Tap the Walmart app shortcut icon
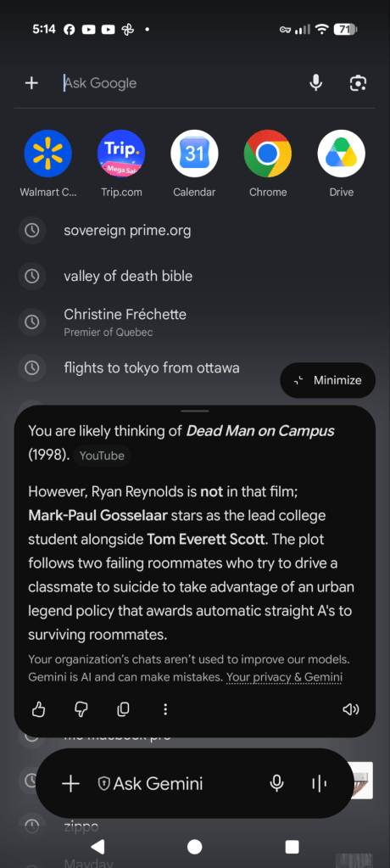The height and width of the screenshot is (868, 390). point(48,154)
